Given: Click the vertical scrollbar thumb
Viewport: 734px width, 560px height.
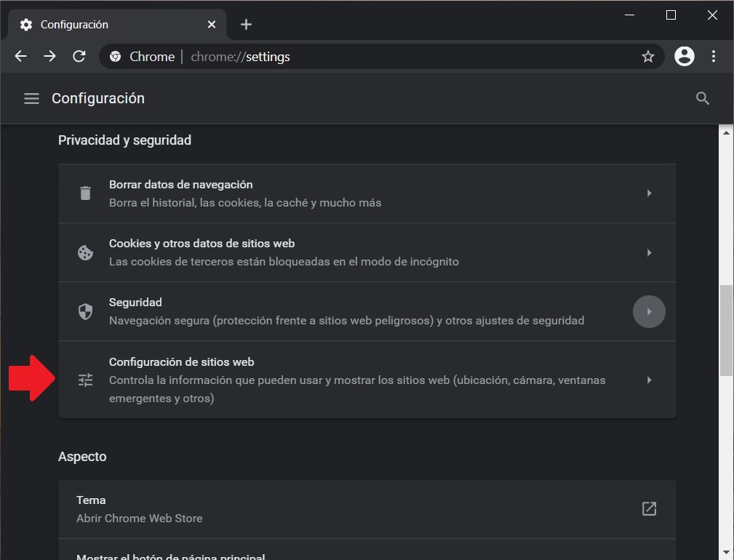Looking at the screenshot, I should 725,331.
